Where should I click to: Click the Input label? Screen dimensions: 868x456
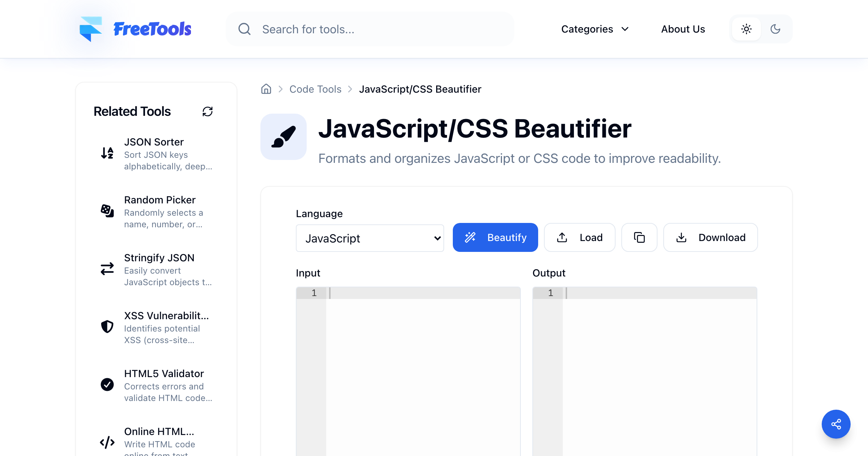pos(308,273)
